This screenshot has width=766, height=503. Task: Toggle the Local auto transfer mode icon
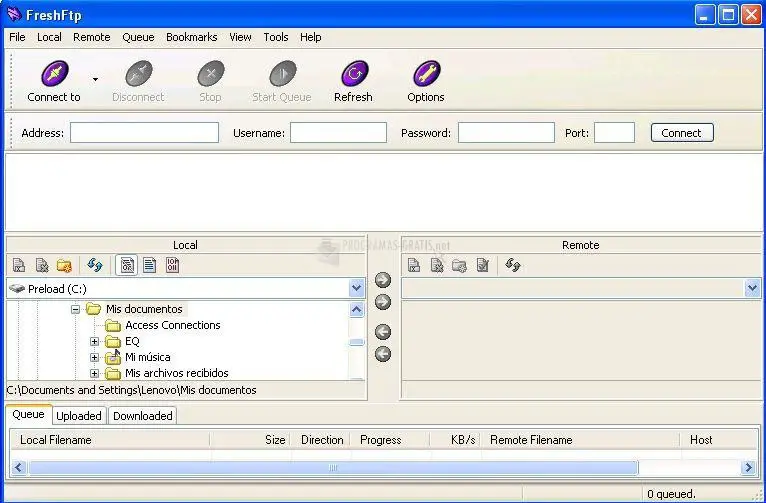(127, 265)
